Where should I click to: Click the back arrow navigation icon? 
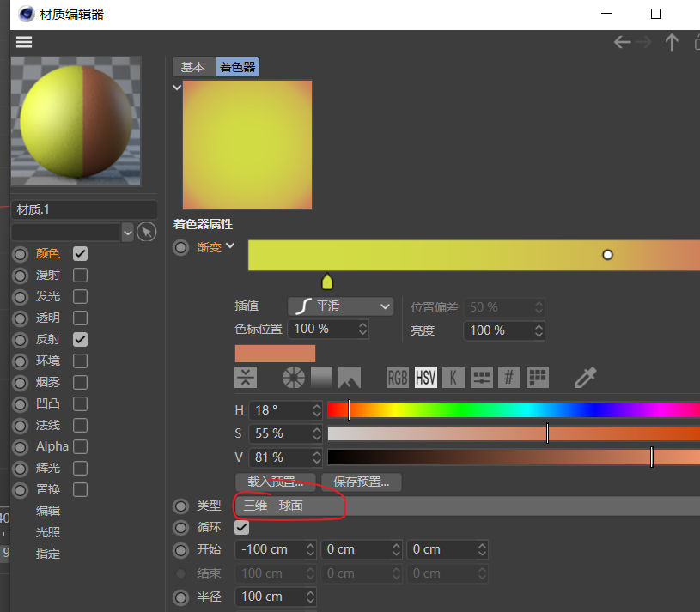[622, 42]
